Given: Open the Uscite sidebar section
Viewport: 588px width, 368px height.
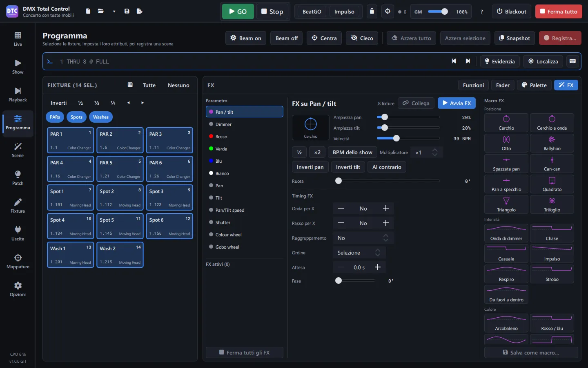Looking at the screenshot, I should pyautogui.click(x=18, y=233).
